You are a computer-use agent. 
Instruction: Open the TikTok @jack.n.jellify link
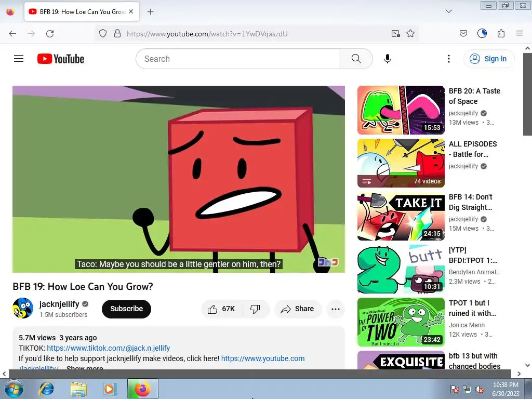[108, 348]
